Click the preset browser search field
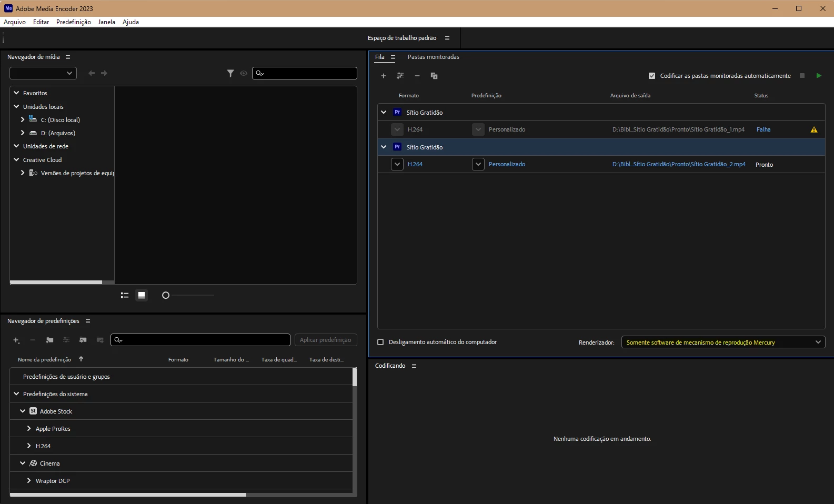 (x=200, y=340)
